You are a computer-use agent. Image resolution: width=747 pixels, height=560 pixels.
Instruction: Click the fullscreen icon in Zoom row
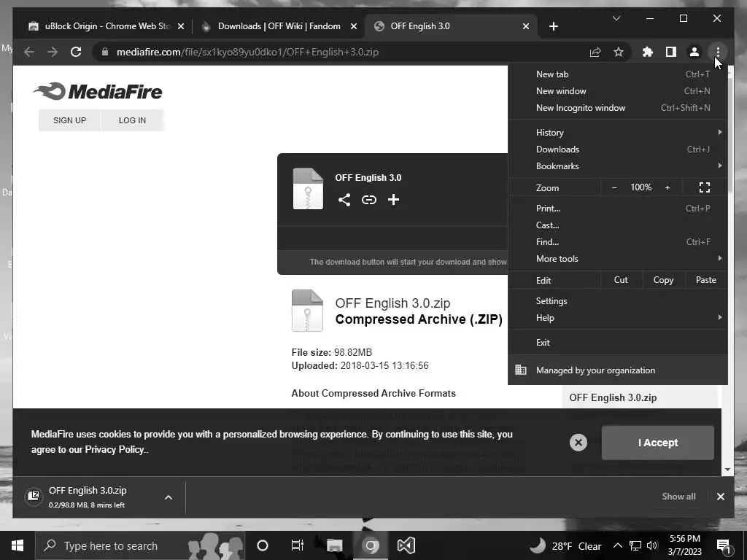pos(705,187)
